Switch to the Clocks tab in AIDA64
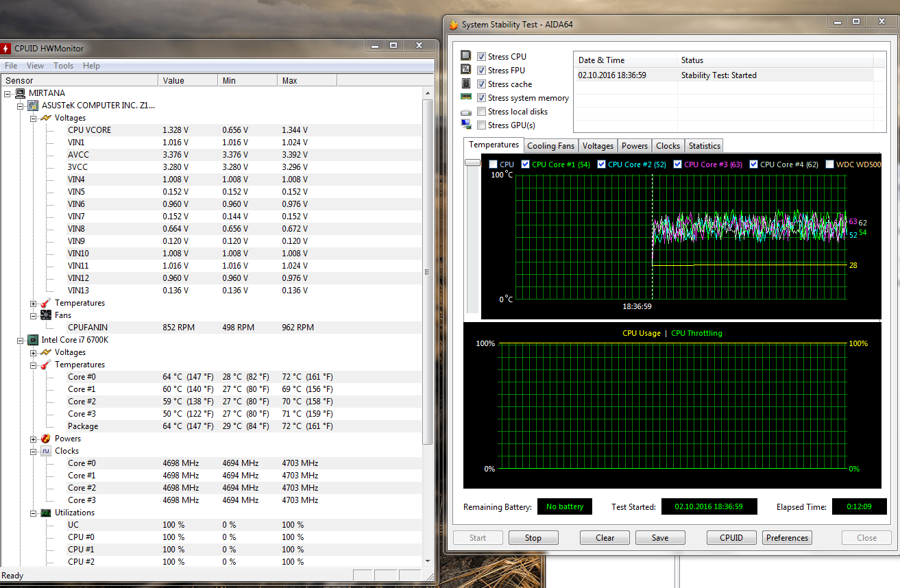900x588 pixels. click(668, 146)
